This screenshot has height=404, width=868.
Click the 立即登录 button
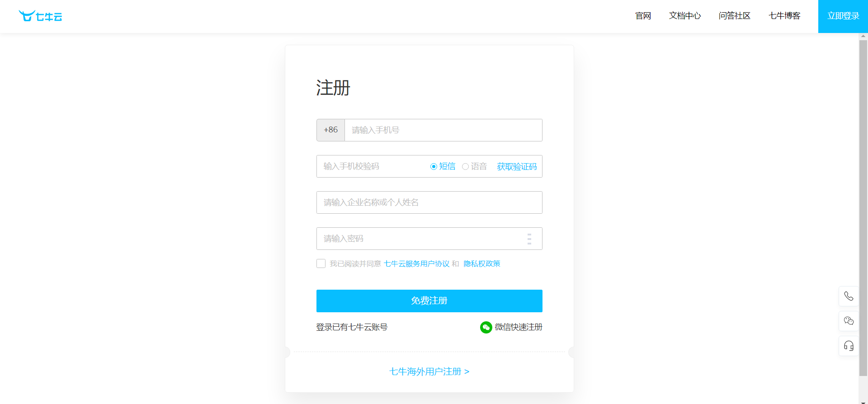click(843, 16)
